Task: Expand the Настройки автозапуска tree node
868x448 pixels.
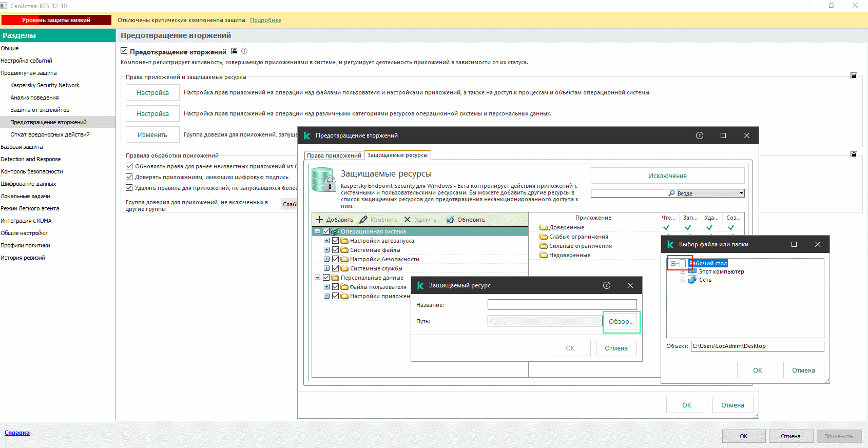Action: point(326,241)
